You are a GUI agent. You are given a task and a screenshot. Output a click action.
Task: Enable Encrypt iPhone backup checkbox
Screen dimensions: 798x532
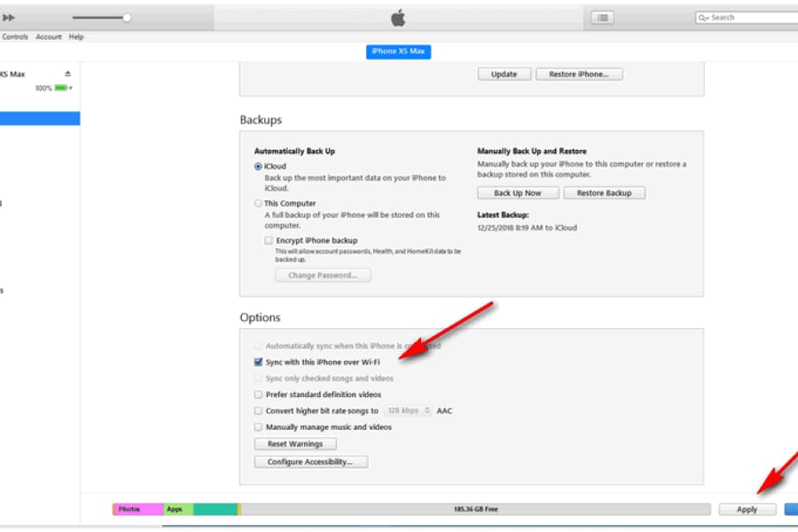pos(268,240)
